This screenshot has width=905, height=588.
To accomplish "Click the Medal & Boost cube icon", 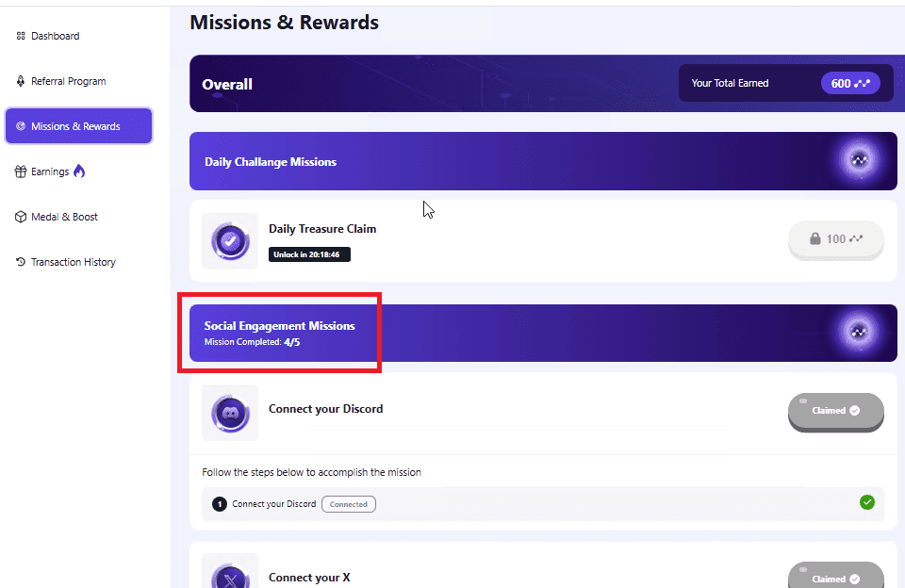I will click(x=21, y=217).
